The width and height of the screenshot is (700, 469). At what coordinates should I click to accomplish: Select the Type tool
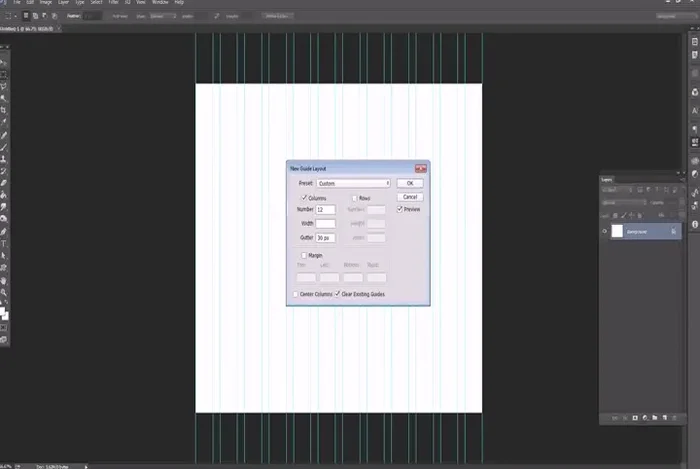4,242
